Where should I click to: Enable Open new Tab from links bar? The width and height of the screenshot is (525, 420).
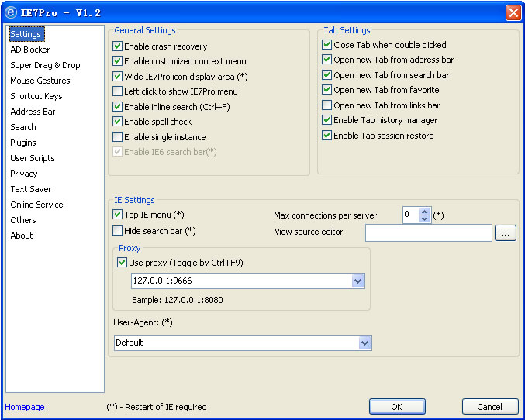click(326, 105)
